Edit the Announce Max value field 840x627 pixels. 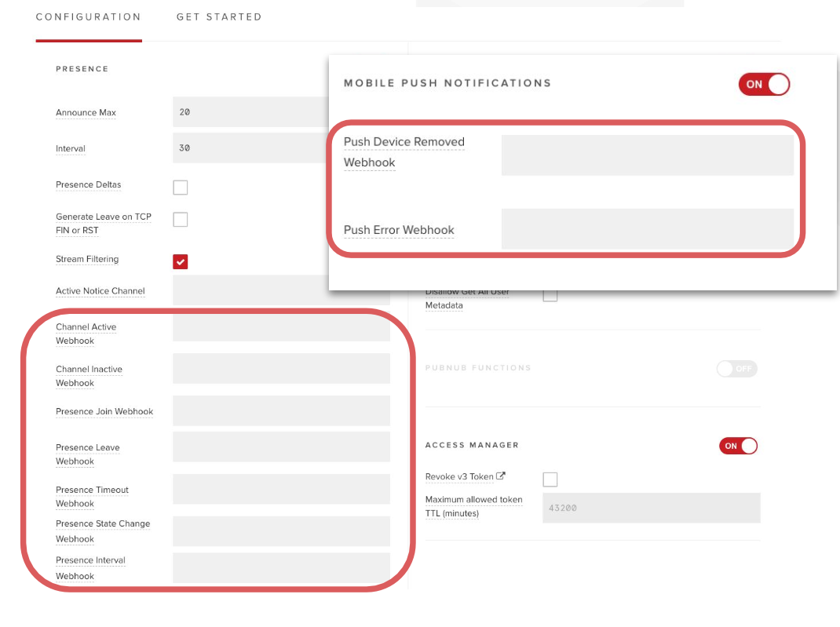[250, 111]
